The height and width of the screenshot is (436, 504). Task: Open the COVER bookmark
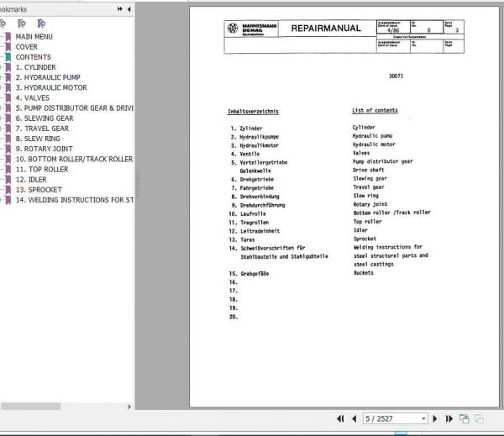[26, 47]
